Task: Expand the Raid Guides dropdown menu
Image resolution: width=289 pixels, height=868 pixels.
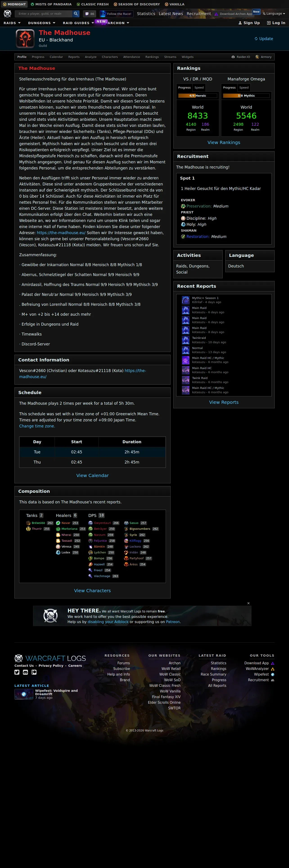Action: point(78,23)
